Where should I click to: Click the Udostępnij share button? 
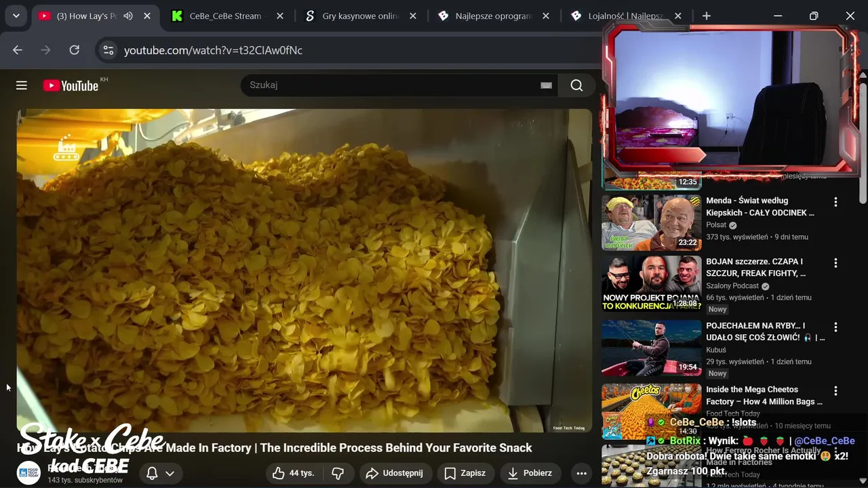(x=394, y=473)
